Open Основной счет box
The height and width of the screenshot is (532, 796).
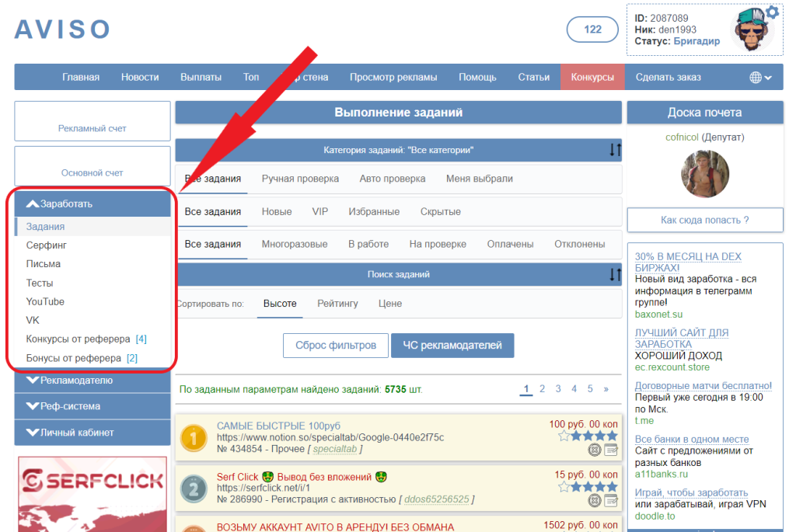(93, 166)
